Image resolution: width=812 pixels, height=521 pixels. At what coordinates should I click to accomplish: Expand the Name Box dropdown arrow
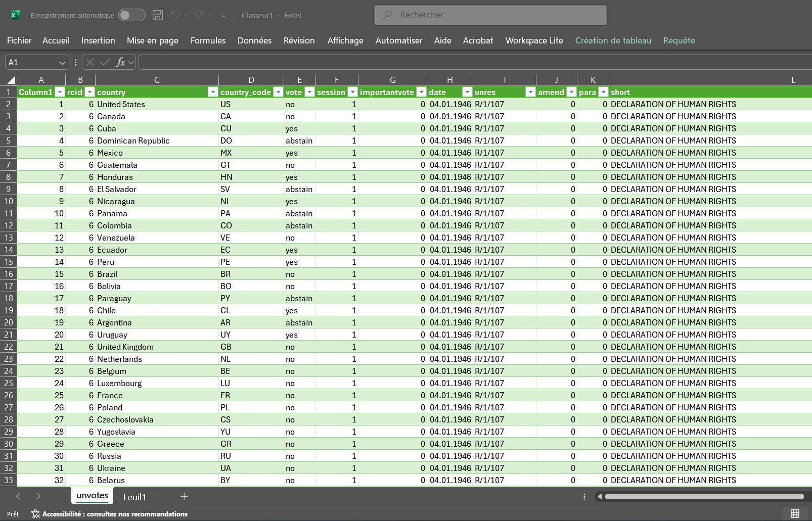tap(62, 63)
